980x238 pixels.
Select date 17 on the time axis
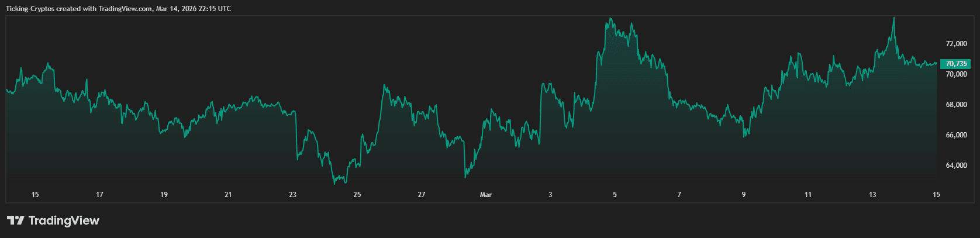[x=99, y=195]
